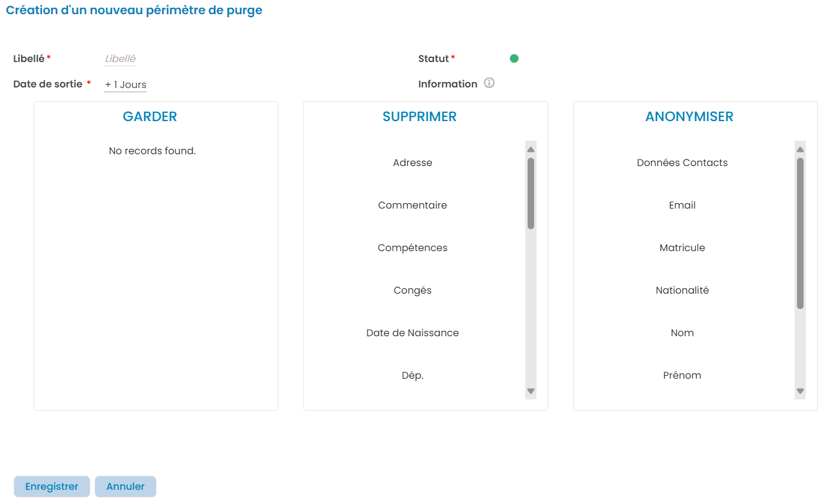
Task: Choose Compétences item in Supprimer
Action: pos(412,248)
